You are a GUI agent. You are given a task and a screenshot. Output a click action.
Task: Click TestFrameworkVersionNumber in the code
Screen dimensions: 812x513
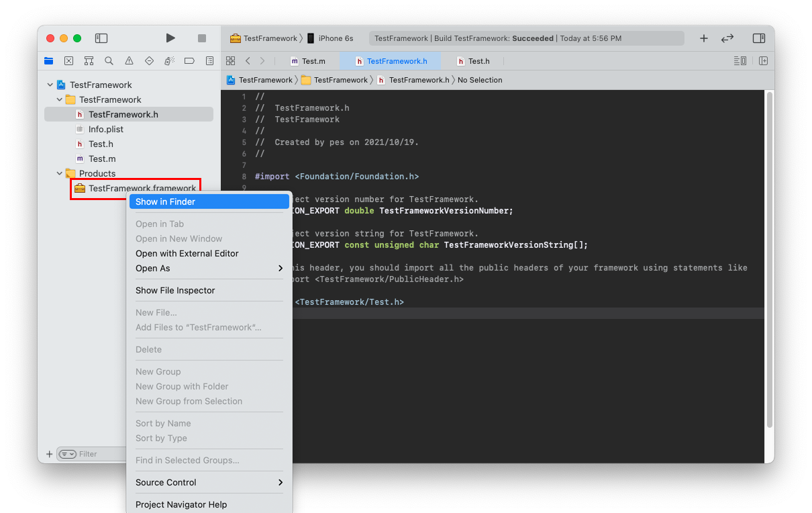[444, 211]
